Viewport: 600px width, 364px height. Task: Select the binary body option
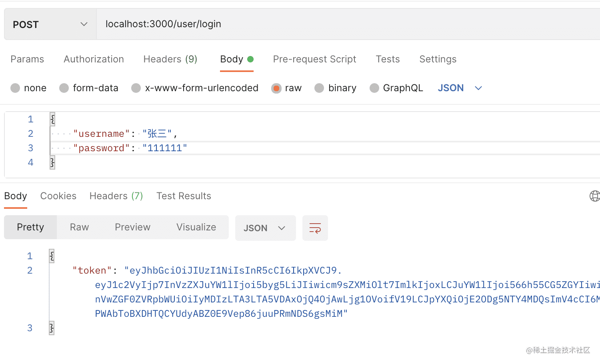click(319, 88)
